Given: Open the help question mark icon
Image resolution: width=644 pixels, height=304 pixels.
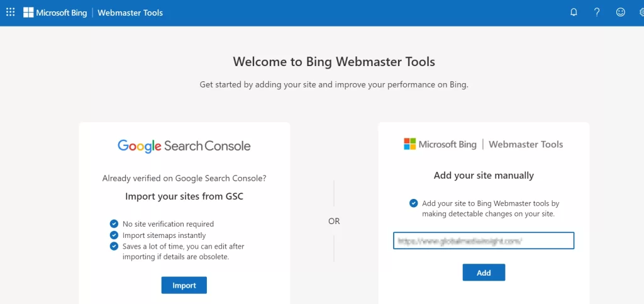Looking at the screenshot, I should coord(597,12).
